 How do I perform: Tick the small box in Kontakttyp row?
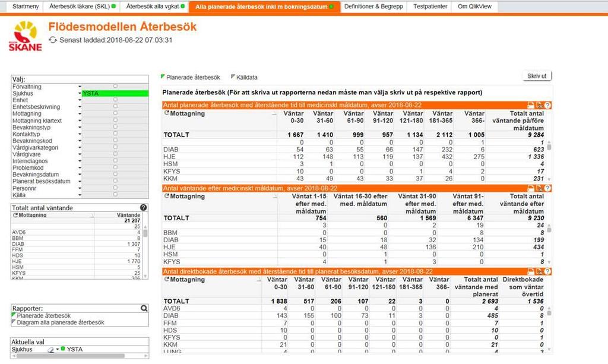[115, 134]
